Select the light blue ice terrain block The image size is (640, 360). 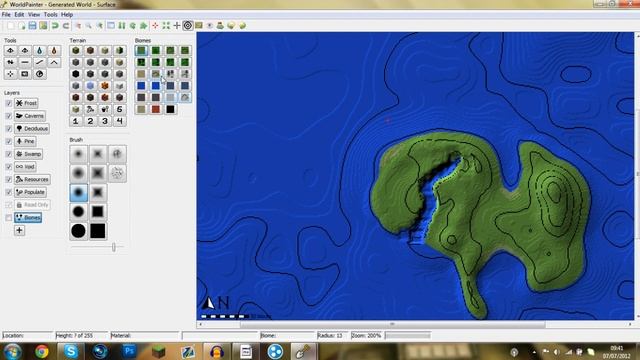[x=90, y=86]
